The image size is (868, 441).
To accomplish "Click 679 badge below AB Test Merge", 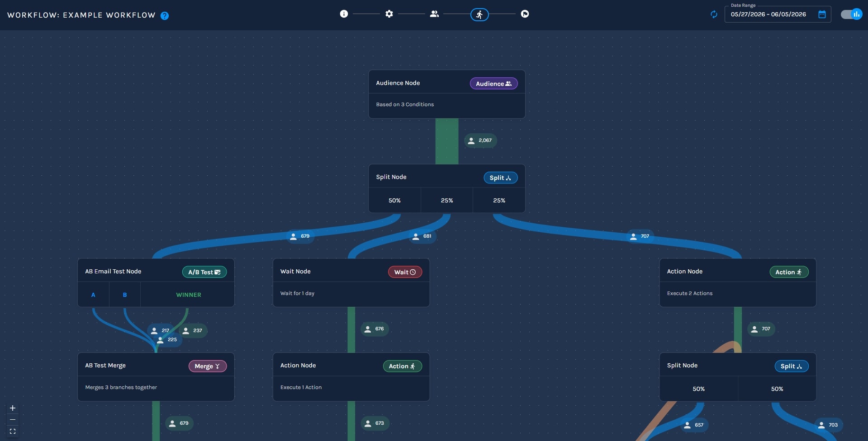I will (x=179, y=423).
